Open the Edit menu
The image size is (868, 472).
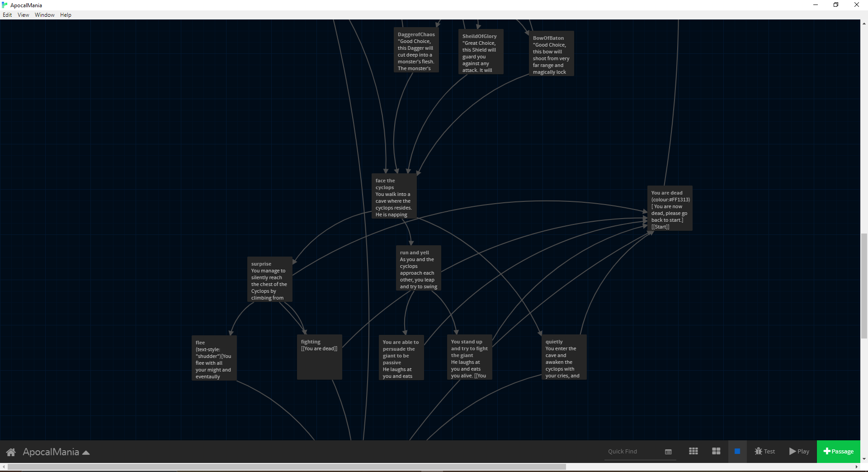click(x=7, y=14)
